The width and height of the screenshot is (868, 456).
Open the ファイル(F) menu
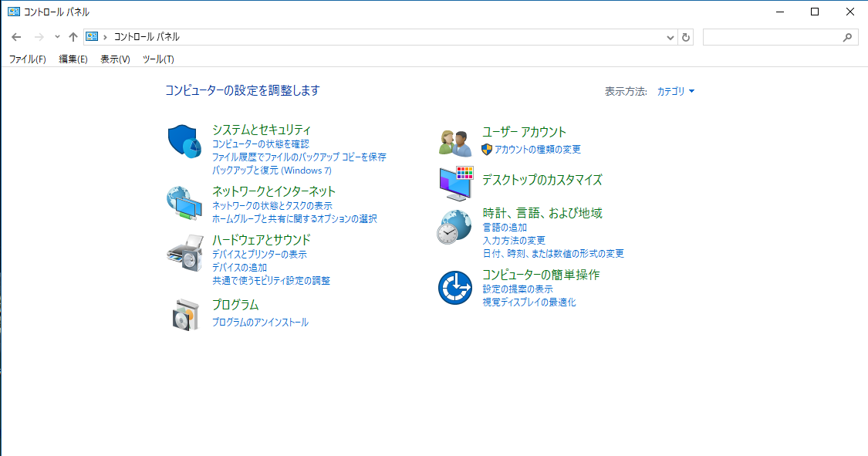27,59
